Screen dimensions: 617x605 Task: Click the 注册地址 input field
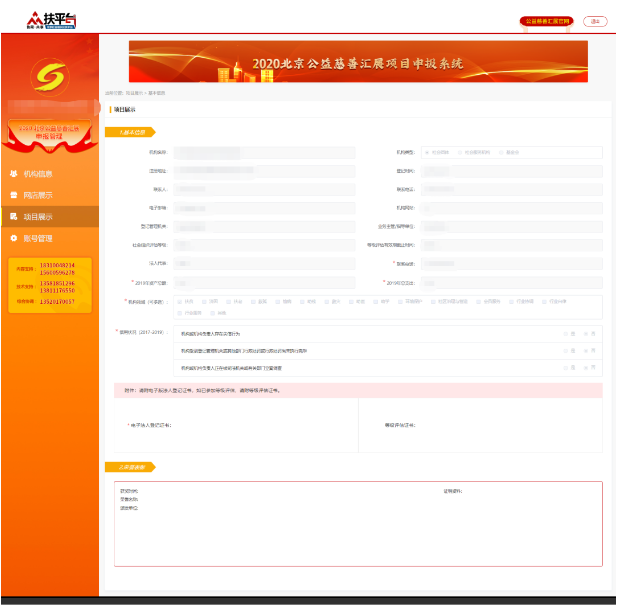point(264,171)
